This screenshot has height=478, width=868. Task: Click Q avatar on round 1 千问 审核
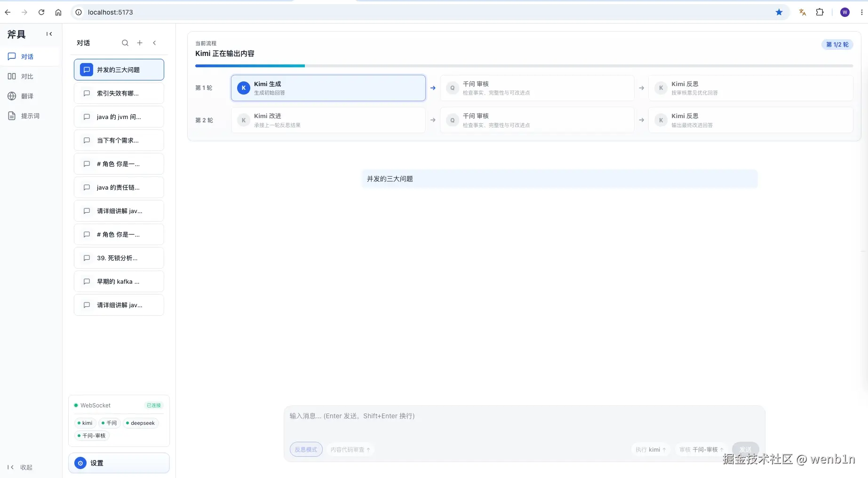click(453, 88)
